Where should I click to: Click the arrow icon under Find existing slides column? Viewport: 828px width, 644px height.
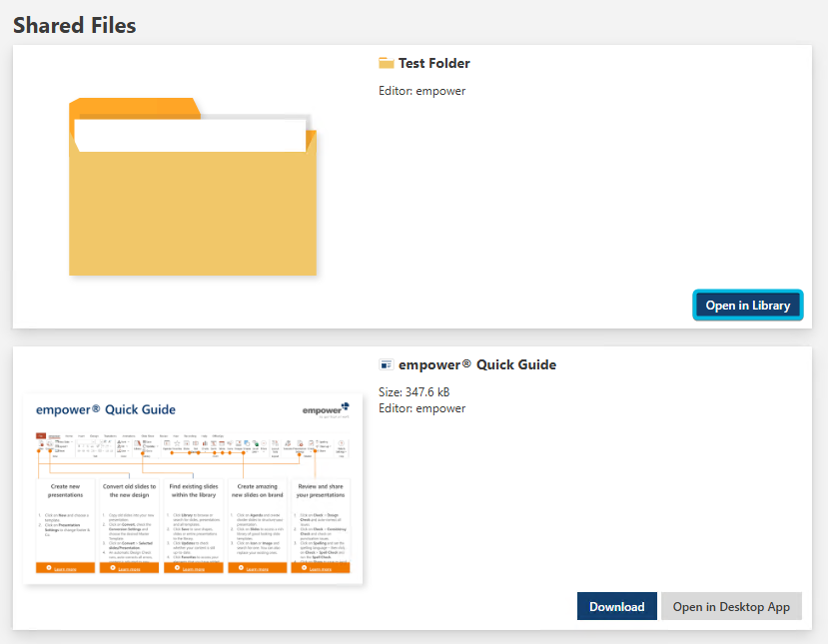click(177, 568)
